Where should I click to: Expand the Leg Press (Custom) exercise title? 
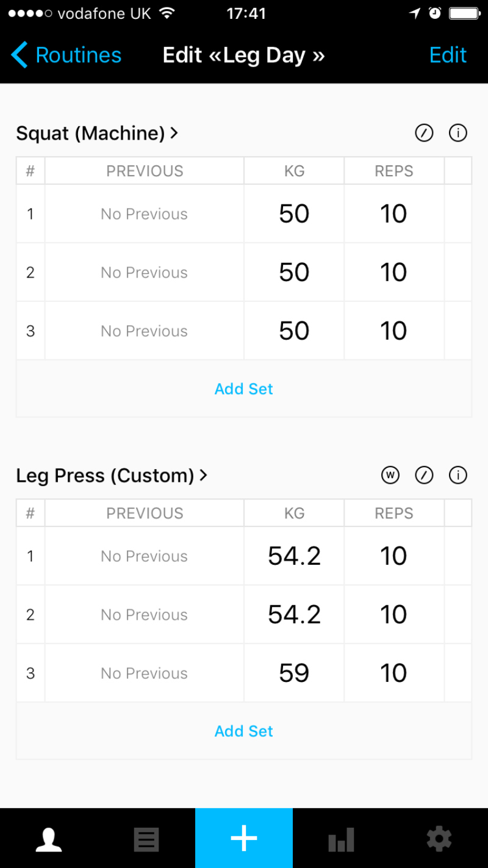(x=112, y=475)
